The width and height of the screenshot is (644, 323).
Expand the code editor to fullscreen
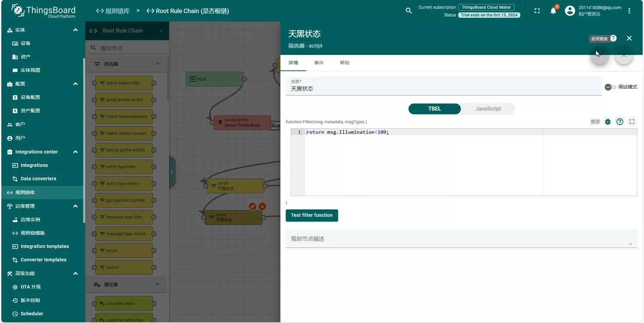(632, 122)
